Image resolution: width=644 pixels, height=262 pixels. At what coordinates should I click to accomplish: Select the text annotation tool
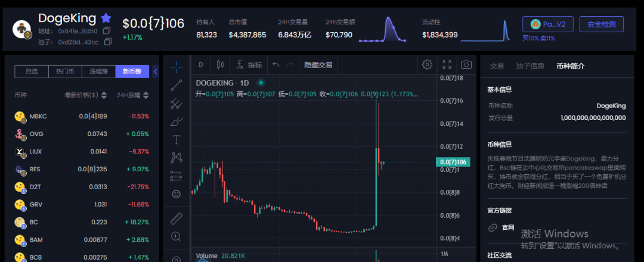(177, 140)
